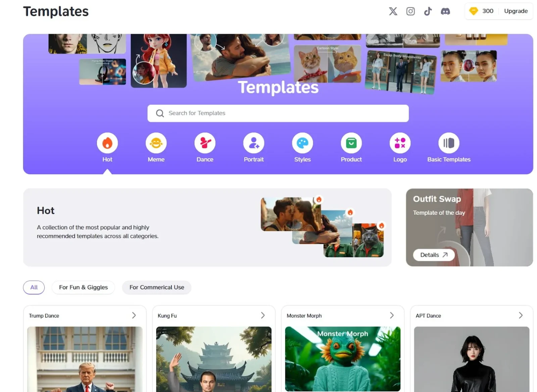Filter templates by All
Screen dimensions: 537x392
coord(34,287)
